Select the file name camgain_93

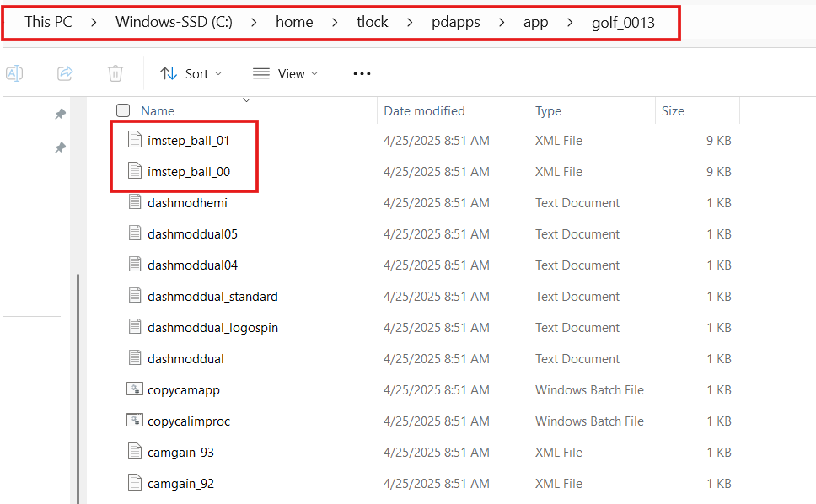[x=180, y=453]
